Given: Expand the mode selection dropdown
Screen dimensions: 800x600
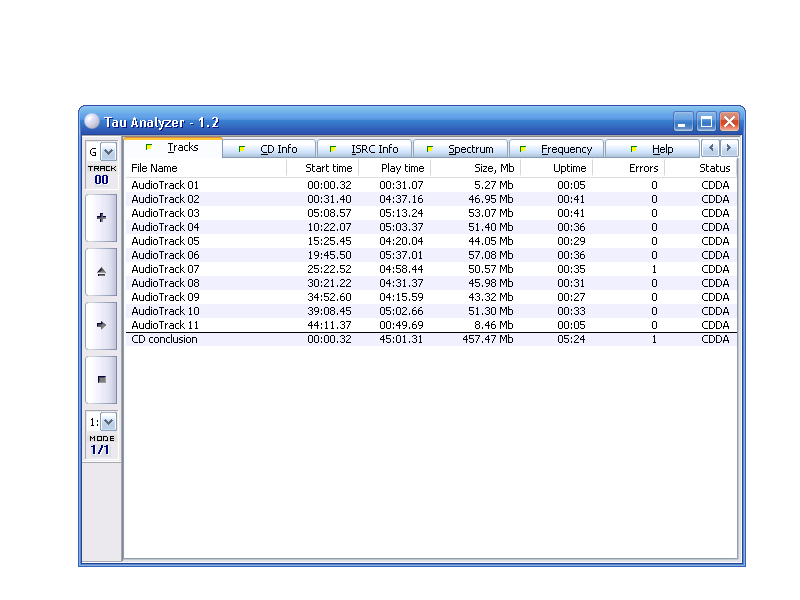Looking at the screenshot, I should 108,422.
